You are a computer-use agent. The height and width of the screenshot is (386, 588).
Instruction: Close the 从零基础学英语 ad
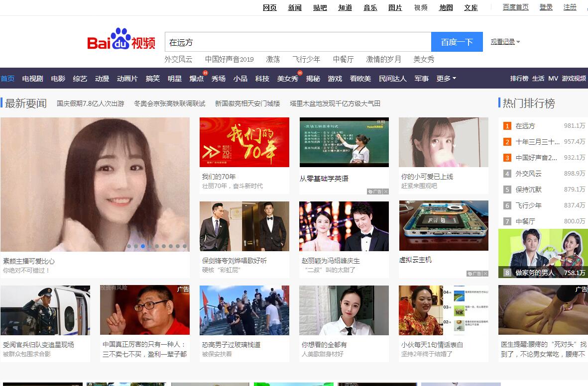[x=386, y=192]
